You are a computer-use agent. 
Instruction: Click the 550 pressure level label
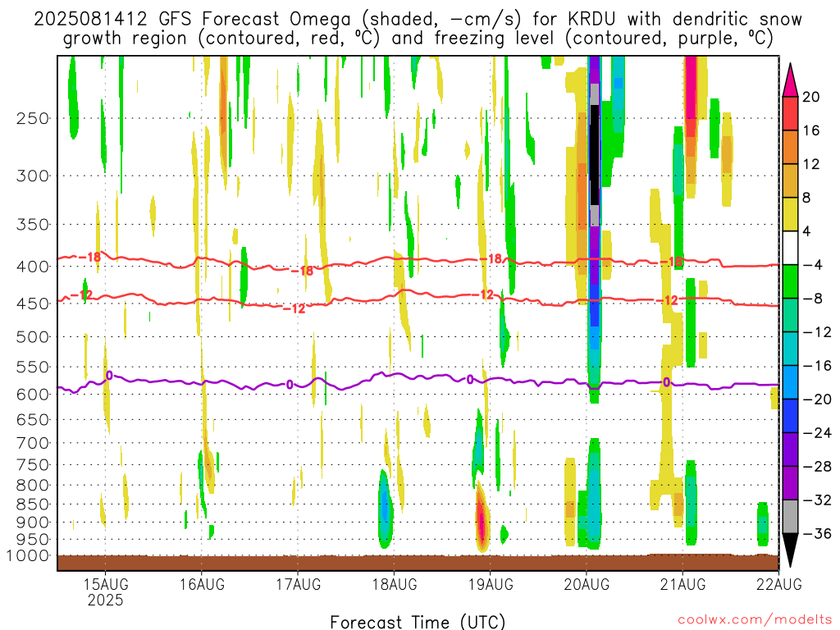point(33,367)
